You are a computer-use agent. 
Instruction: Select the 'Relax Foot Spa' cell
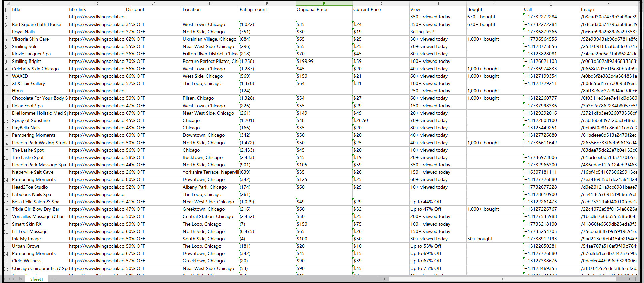click(39, 106)
